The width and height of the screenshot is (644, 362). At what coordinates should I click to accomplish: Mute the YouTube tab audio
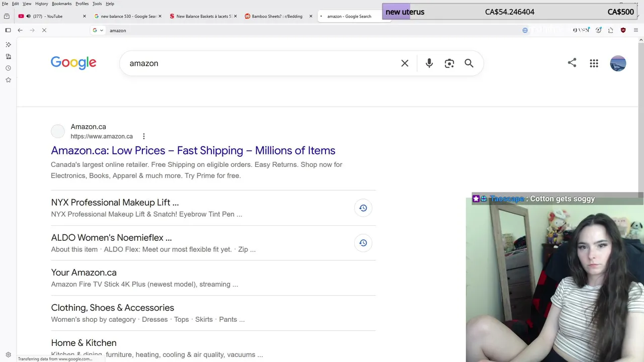click(x=28, y=16)
